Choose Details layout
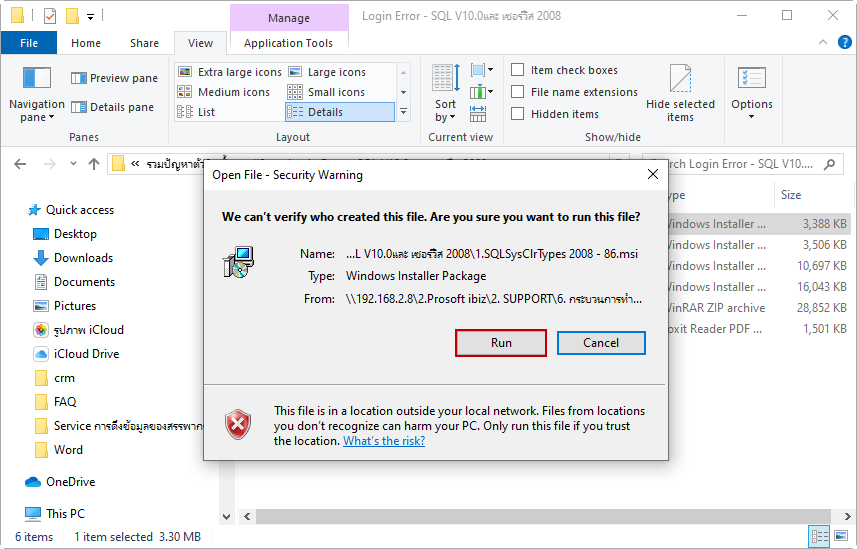The width and height of the screenshot is (857, 549). point(339,112)
